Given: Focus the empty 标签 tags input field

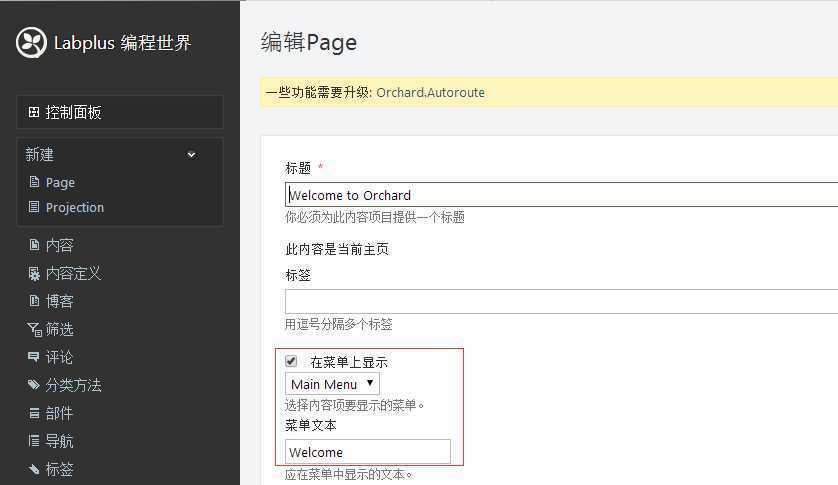Looking at the screenshot, I should pyautogui.click(x=561, y=302).
